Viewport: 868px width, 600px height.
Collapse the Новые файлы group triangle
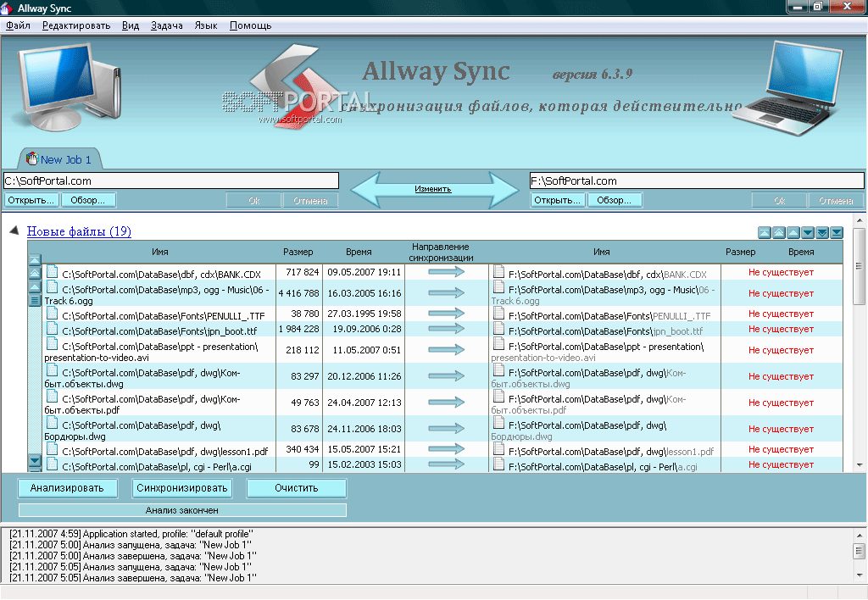[14, 231]
